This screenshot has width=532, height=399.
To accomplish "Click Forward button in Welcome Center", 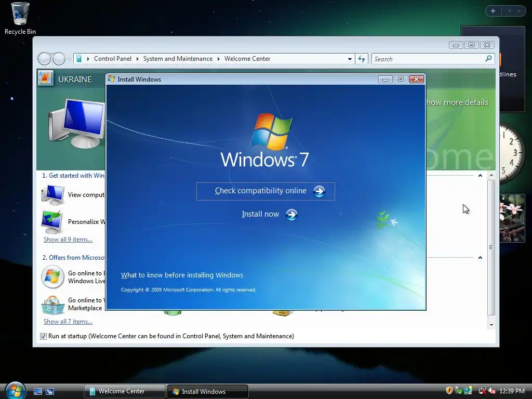I will 59,59.
